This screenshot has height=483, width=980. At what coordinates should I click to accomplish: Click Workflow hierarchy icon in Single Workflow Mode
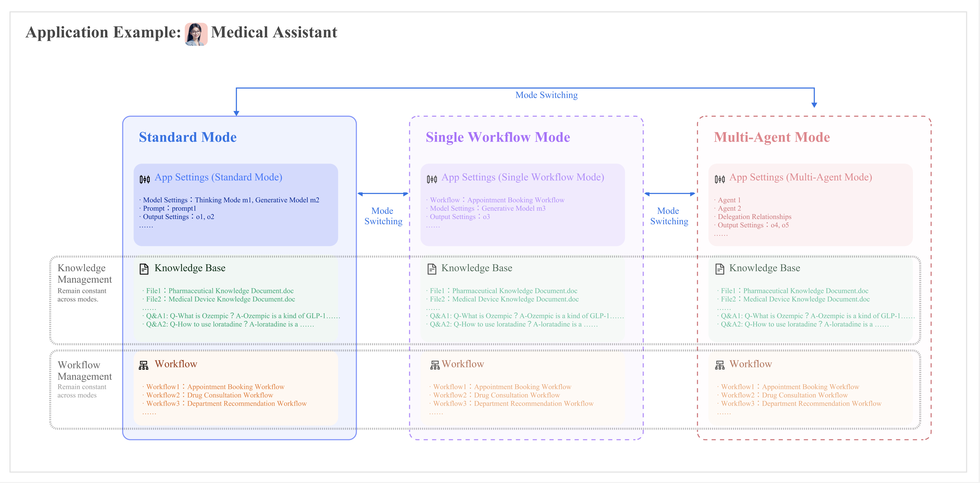coord(434,365)
